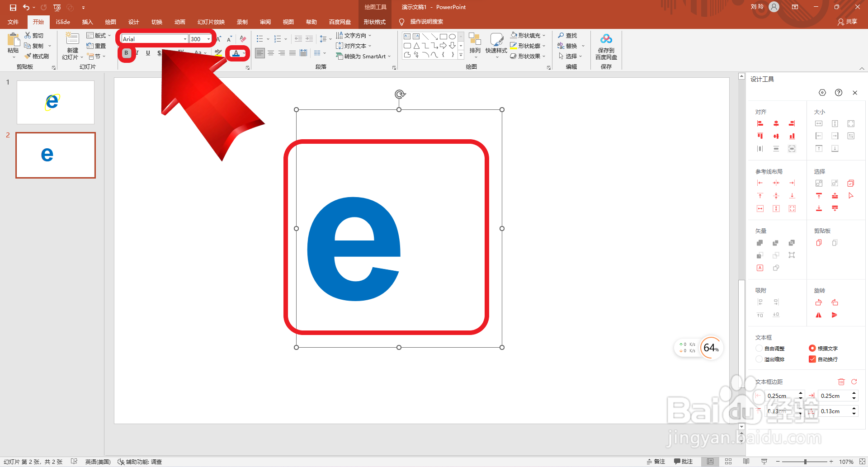Open the Arial font name dropdown

coord(185,39)
